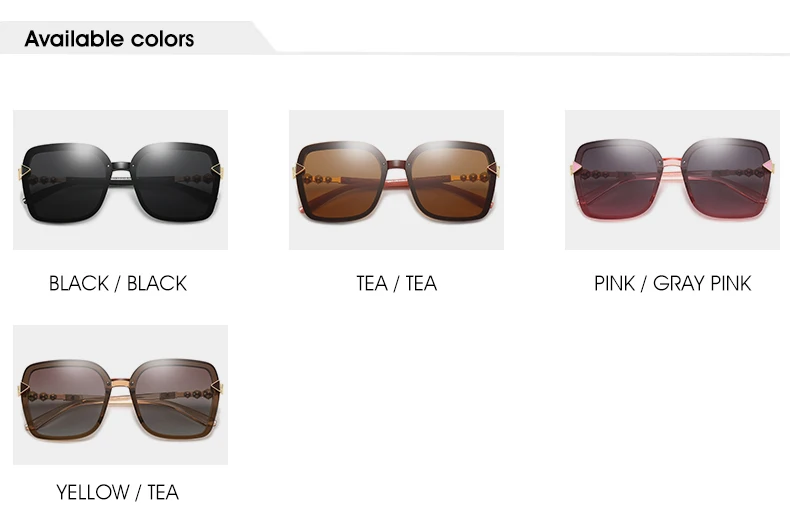
Task: Click the black sunglasses product image
Action: tap(120, 180)
